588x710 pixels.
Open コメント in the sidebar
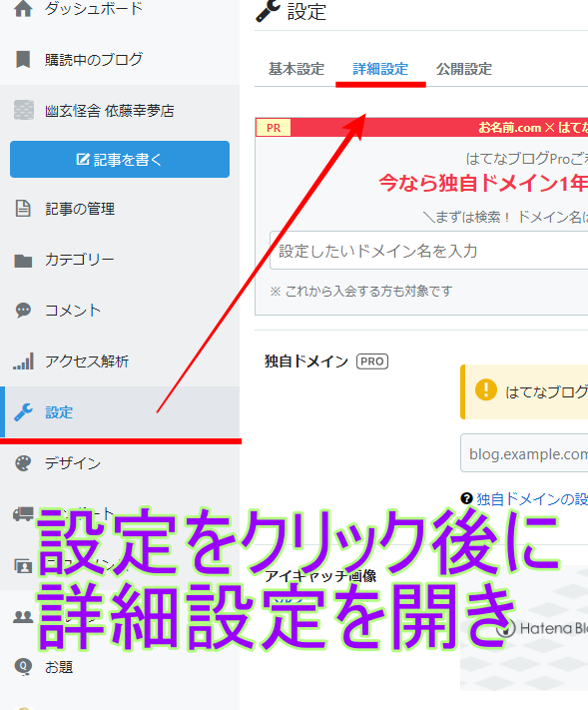73,311
